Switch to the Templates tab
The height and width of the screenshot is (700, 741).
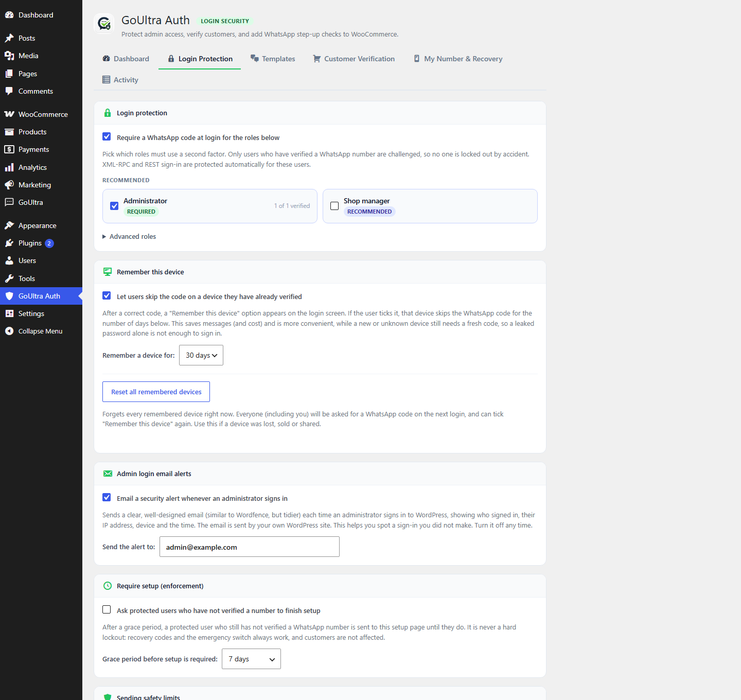[x=273, y=59]
